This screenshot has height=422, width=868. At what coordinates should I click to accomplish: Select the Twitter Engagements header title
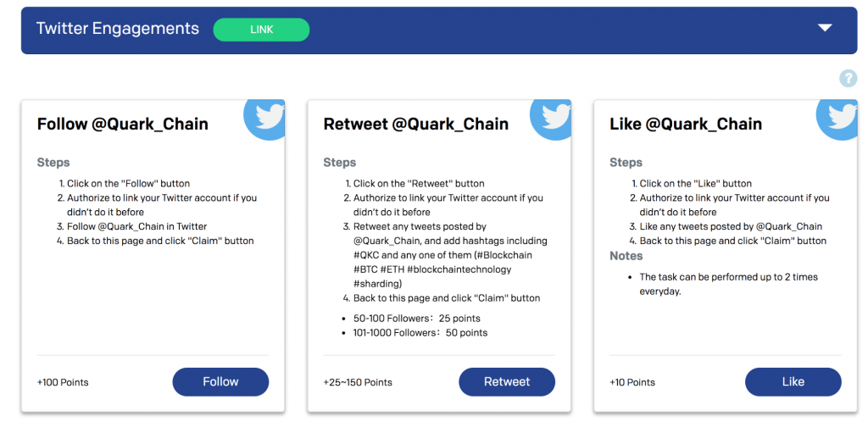[117, 29]
